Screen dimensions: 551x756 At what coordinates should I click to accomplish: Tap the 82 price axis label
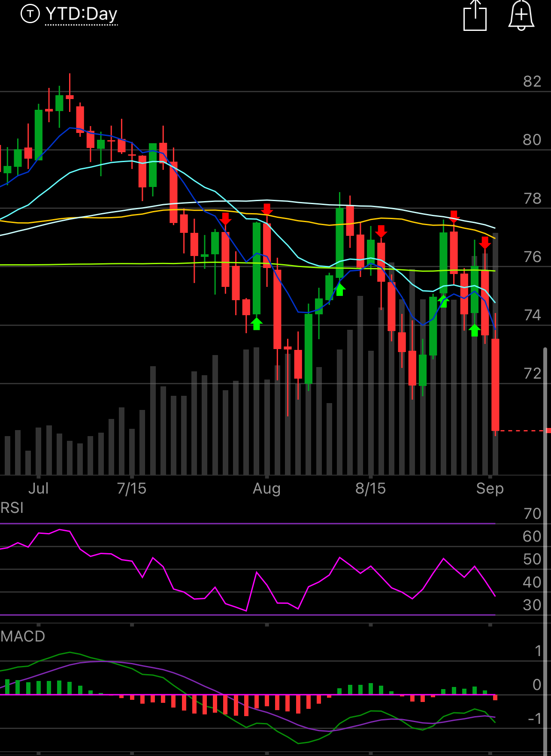[532, 81]
